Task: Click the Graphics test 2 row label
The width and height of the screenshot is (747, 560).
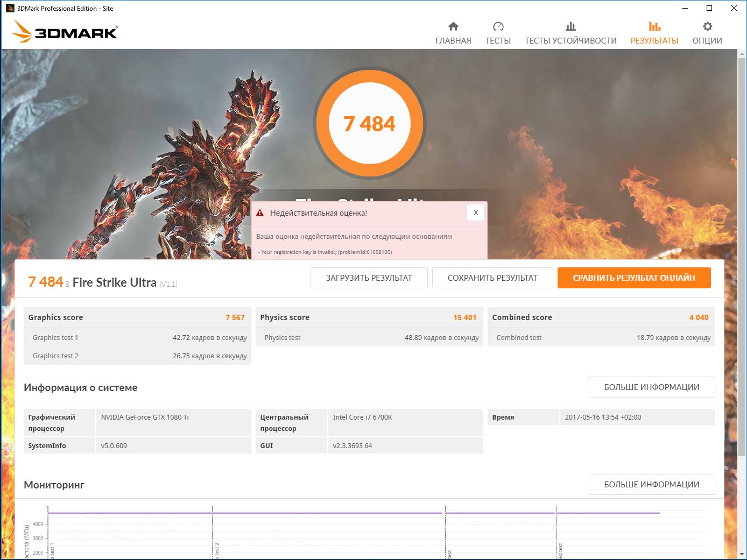Action: pyautogui.click(x=55, y=356)
